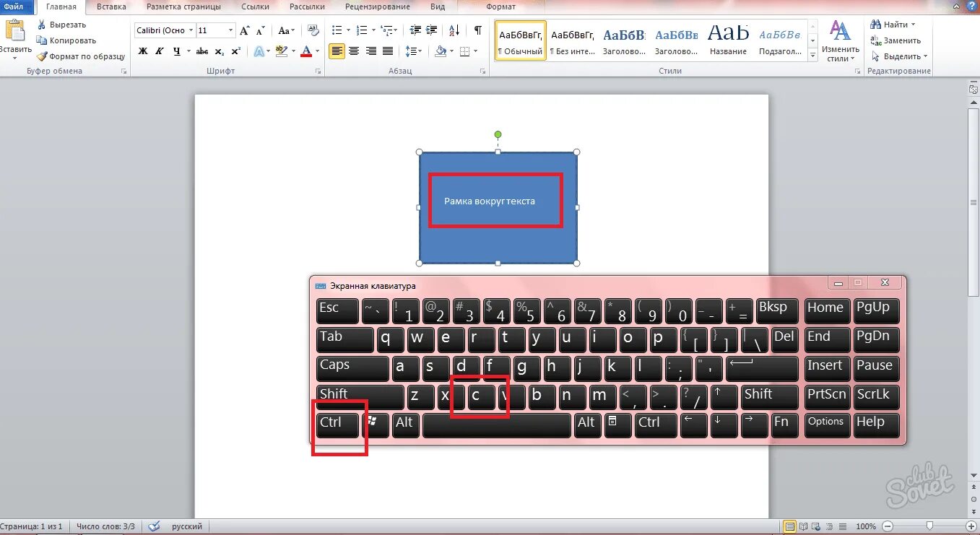Open the line spacing dropdown
Screen dimensions: 980x535
[413, 51]
